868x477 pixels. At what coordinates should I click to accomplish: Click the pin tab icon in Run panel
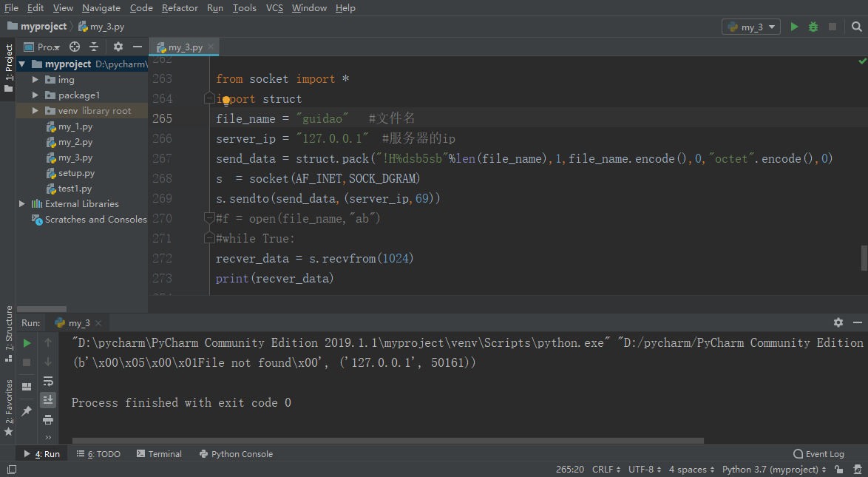point(27,411)
